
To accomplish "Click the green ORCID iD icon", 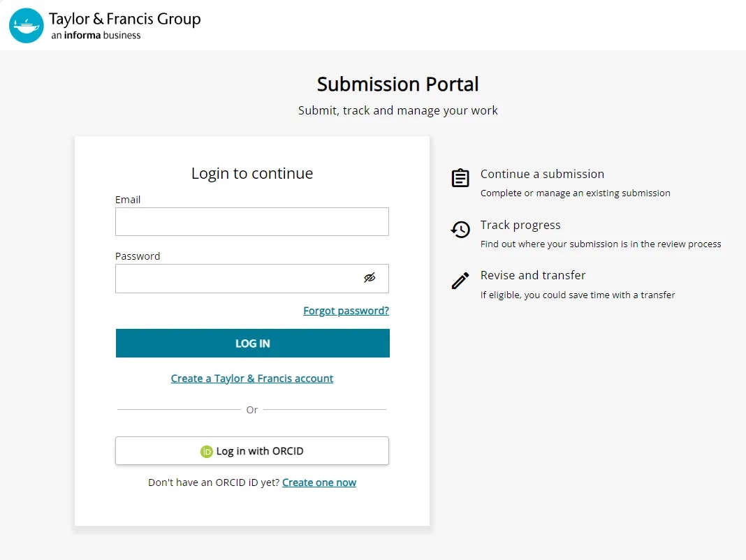I will (207, 450).
